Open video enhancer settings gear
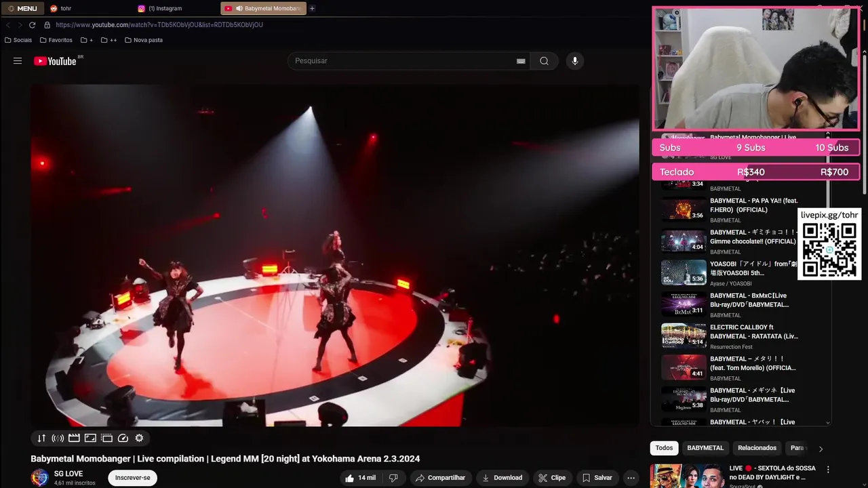The height and width of the screenshot is (488, 868). pos(139,438)
